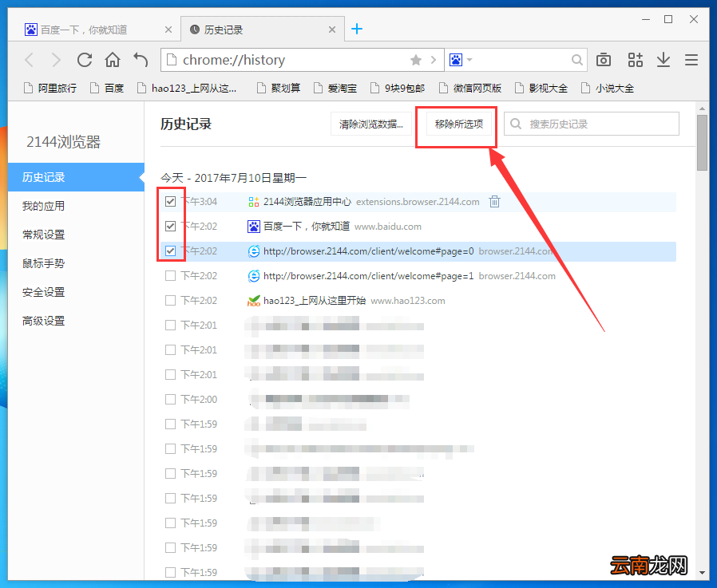Close the 历史记录 tab

tap(332, 30)
